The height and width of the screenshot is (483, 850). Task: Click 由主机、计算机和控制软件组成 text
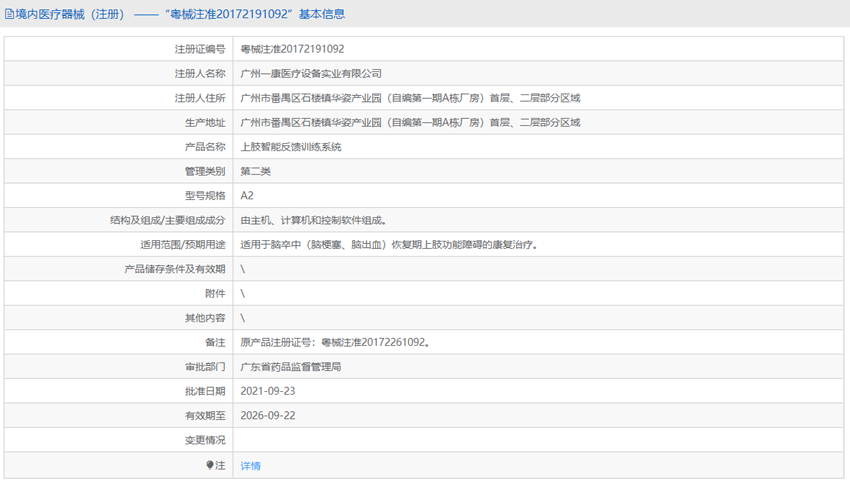click(x=313, y=221)
